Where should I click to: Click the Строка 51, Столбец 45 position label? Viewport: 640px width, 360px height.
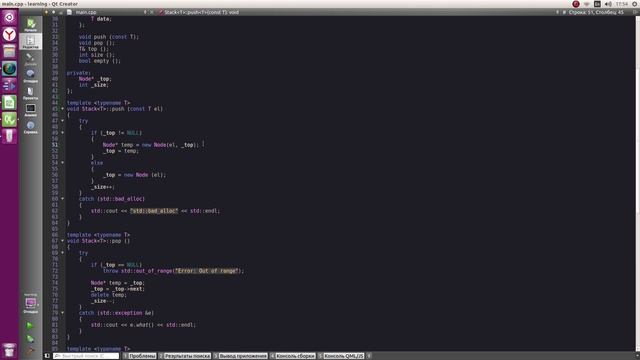click(596, 12)
